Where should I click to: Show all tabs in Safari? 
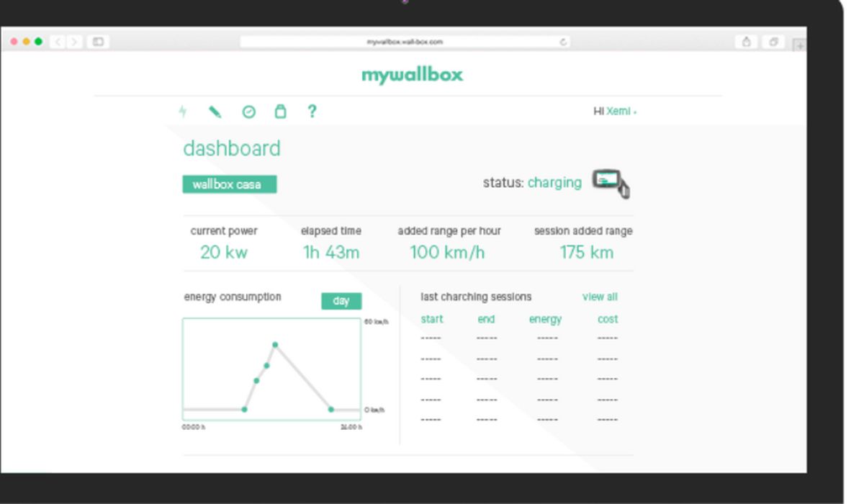coord(773,42)
